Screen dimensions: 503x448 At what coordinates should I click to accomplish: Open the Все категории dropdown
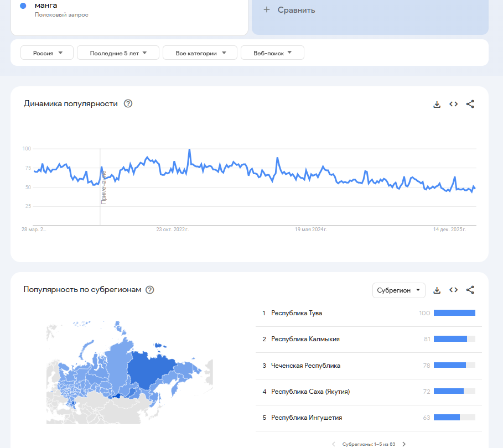click(x=200, y=53)
